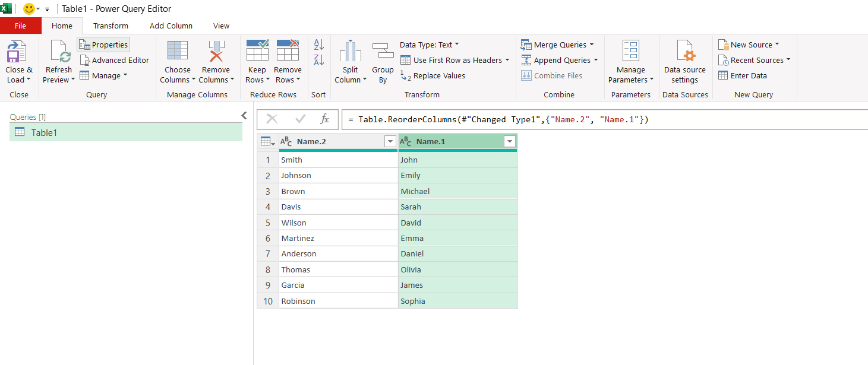Click Enter Data
This screenshot has width=868, height=365.
tap(743, 75)
